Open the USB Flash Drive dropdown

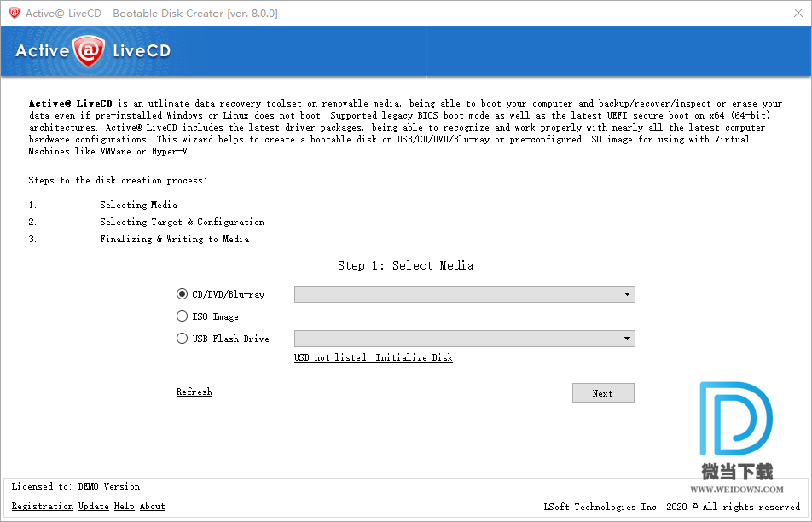coord(465,339)
